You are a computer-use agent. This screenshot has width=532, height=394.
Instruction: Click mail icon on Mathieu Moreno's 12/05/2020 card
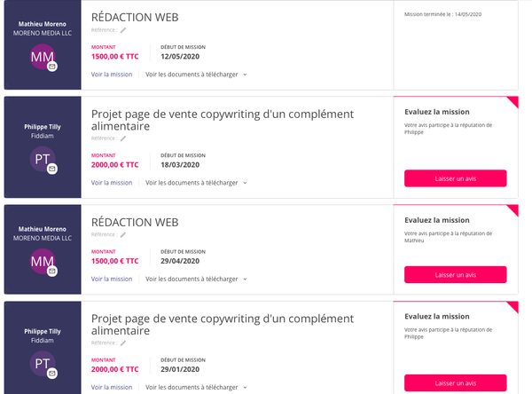click(x=52, y=67)
